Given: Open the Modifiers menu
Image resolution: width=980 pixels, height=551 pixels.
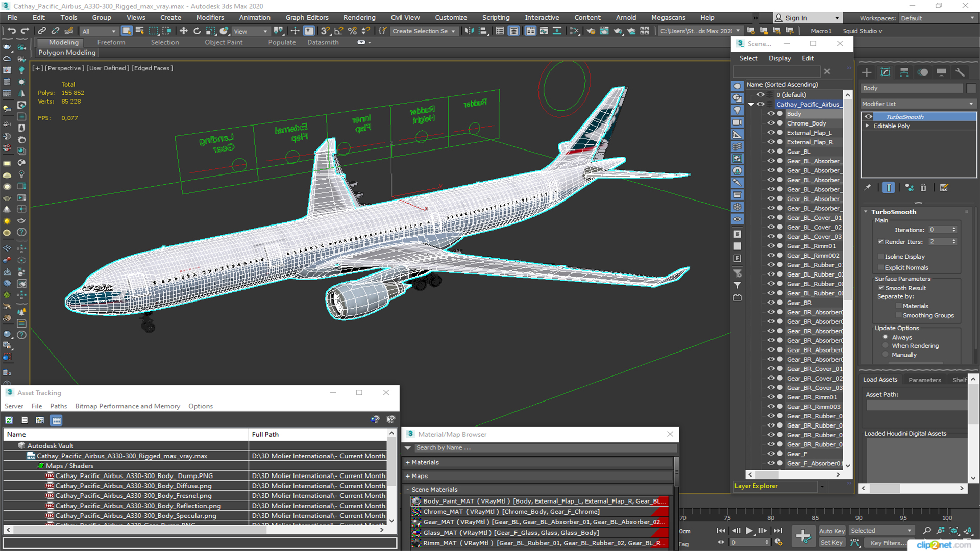Looking at the screenshot, I should 210,17.
